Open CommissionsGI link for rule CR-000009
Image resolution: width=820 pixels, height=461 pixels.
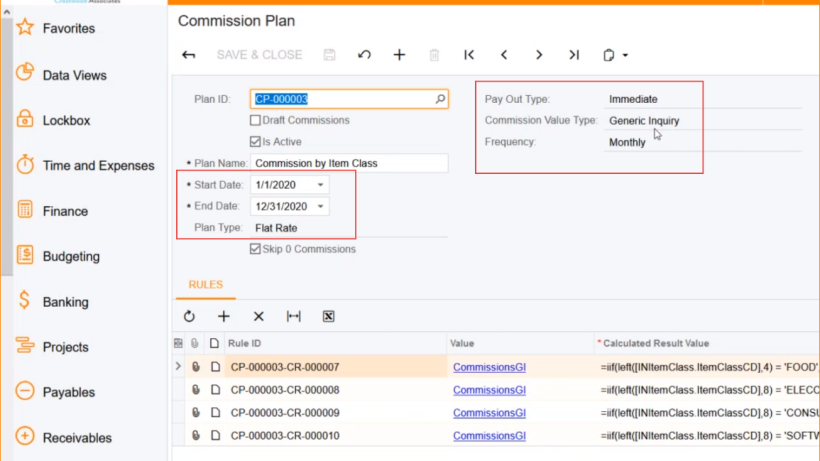click(x=489, y=413)
